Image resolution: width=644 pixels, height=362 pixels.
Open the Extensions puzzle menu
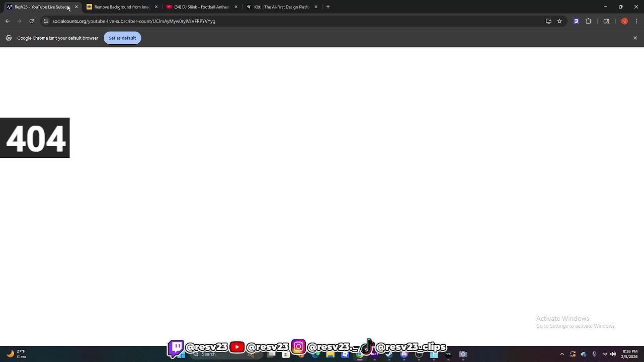pyautogui.click(x=588, y=21)
